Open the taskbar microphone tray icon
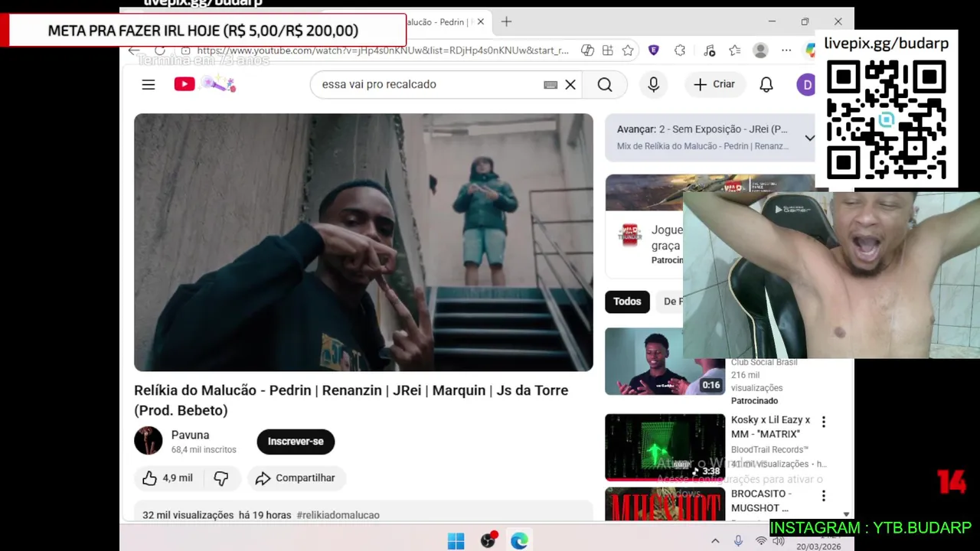The image size is (980, 551). coord(738,541)
